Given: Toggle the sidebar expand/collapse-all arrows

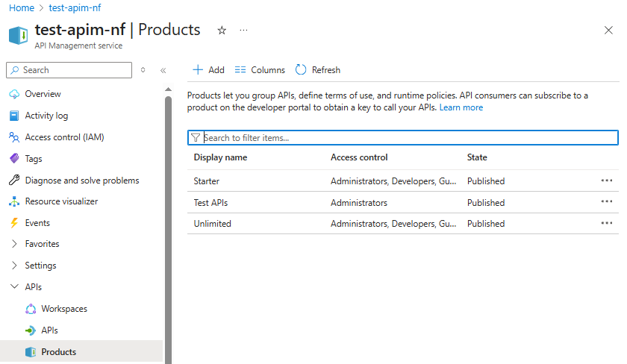Looking at the screenshot, I should (143, 70).
